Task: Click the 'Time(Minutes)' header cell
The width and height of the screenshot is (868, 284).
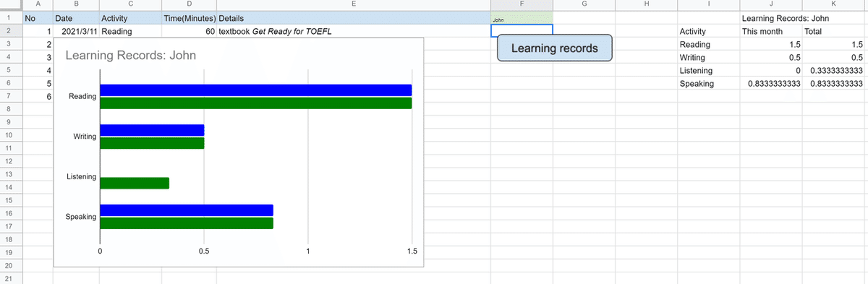Action: tap(189, 17)
